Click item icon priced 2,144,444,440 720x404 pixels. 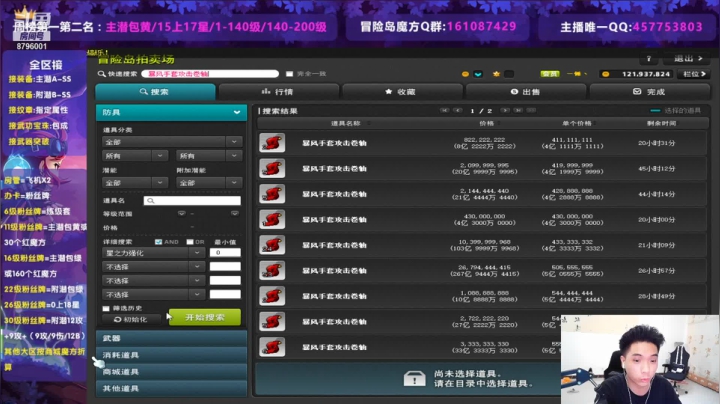[x=272, y=194]
